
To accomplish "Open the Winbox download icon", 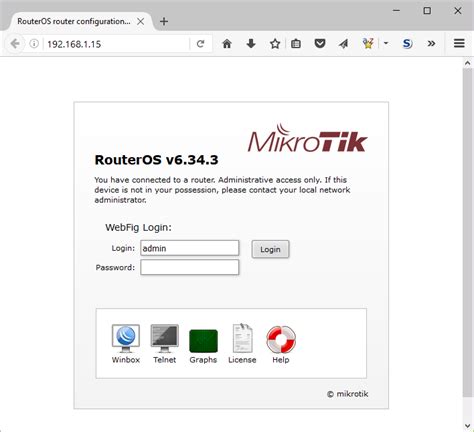I will point(126,338).
